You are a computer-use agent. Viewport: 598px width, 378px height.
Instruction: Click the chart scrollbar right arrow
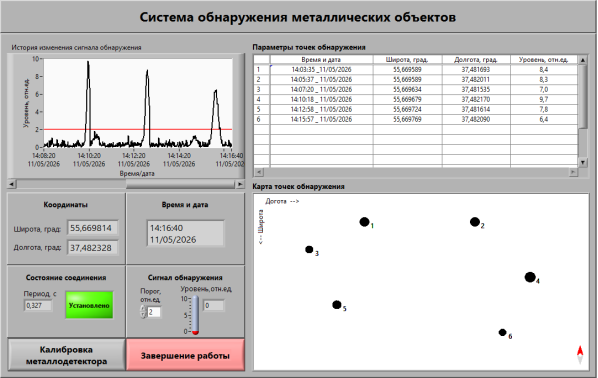[240, 184]
